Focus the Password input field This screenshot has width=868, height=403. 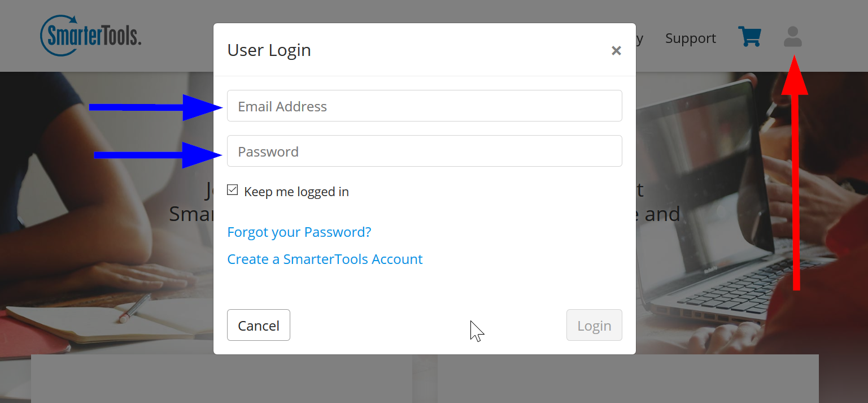pyautogui.click(x=425, y=151)
